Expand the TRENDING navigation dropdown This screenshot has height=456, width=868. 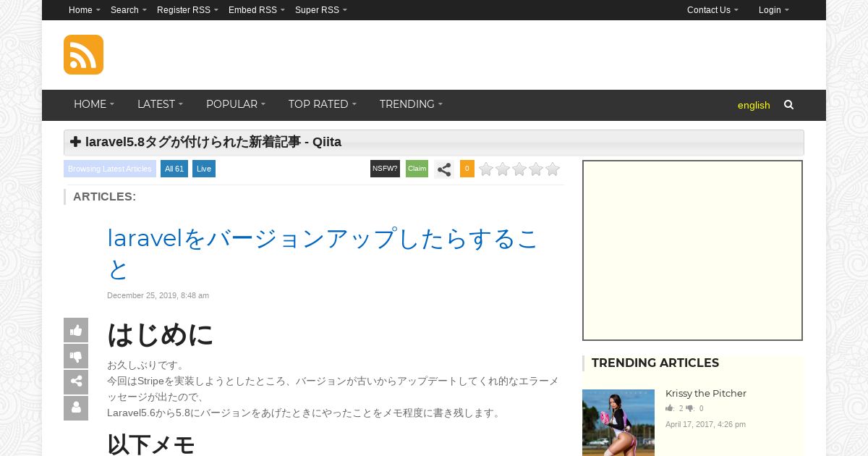411,104
